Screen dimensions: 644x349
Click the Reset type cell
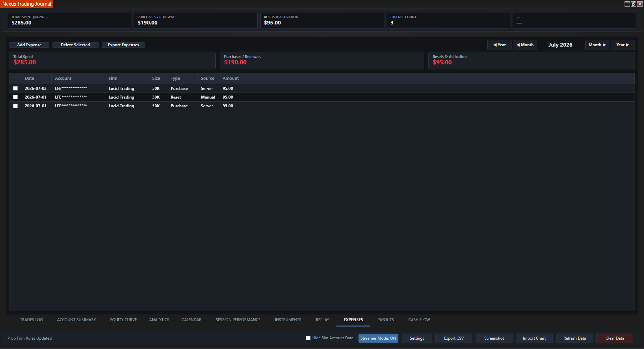tap(176, 97)
